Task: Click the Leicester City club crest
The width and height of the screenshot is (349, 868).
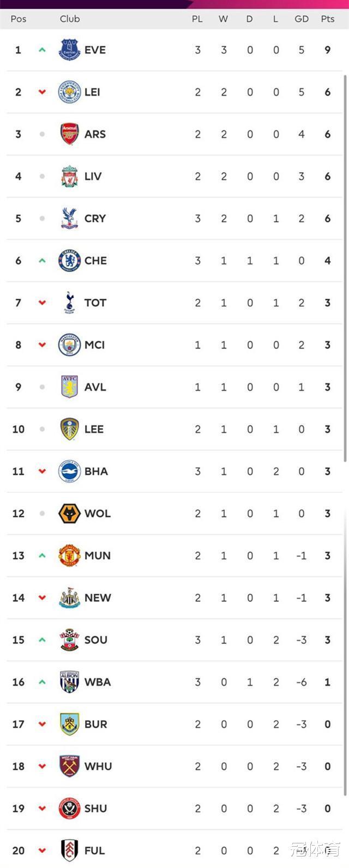Action: (69, 92)
